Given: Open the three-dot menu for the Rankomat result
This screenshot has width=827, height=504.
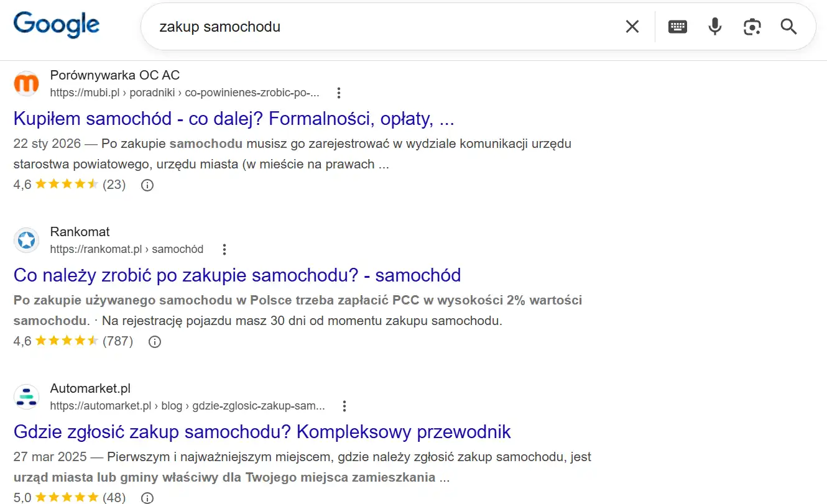Looking at the screenshot, I should coord(224,249).
